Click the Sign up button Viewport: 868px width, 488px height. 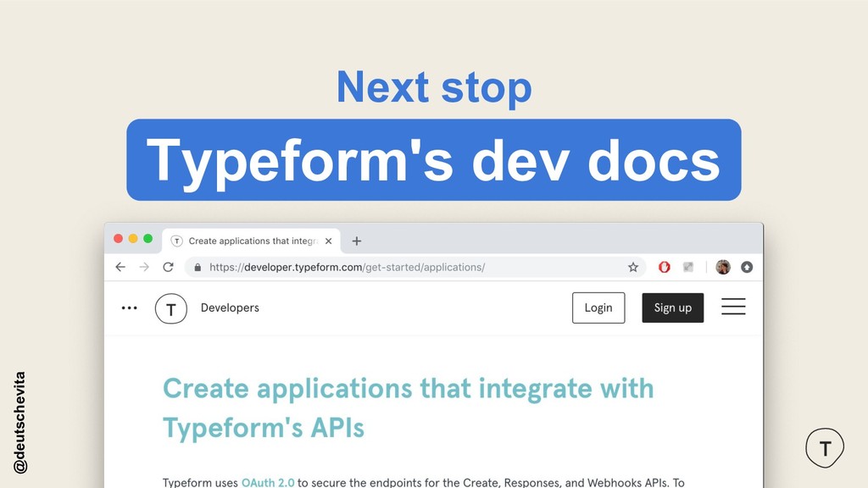(x=672, y=308)
